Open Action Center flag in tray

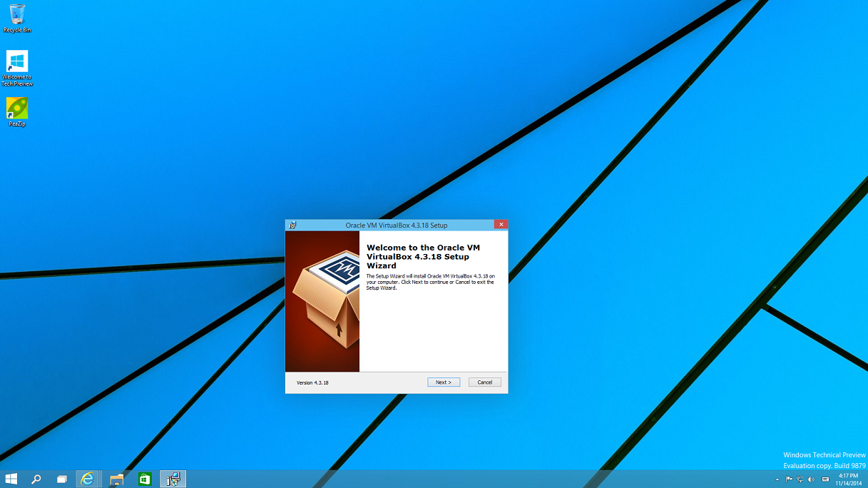pyautogui.click(x=789, y=479)
